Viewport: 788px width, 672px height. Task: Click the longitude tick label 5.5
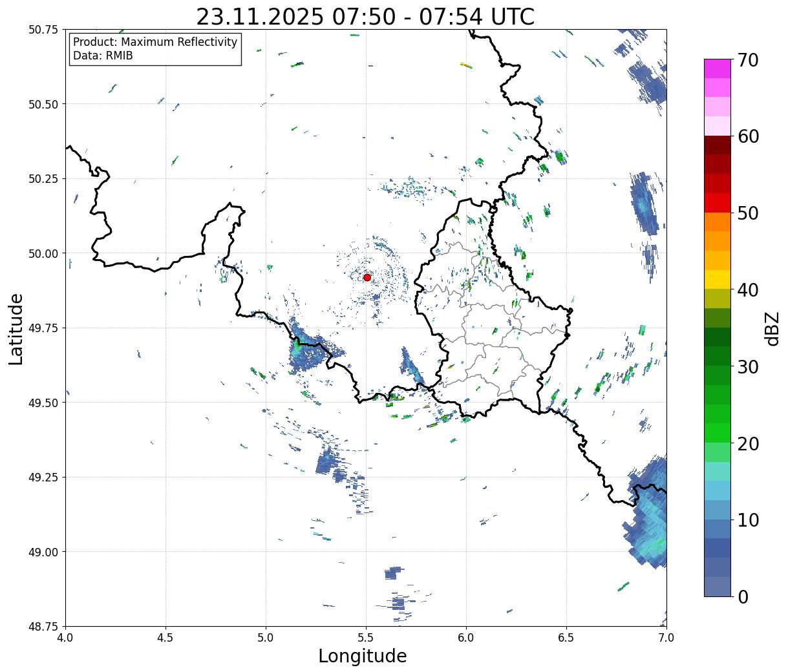[x=366, y=638]
